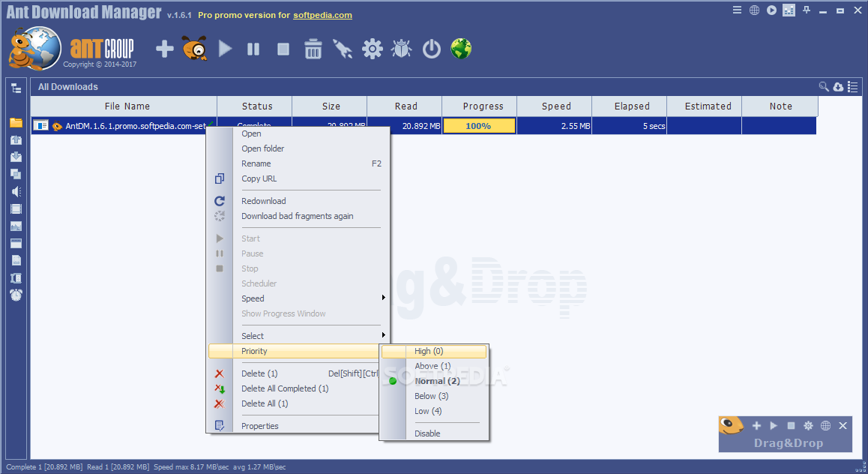Click the list view icon in panel header
This screenshot has height=474, width=868.
(852, 86)
